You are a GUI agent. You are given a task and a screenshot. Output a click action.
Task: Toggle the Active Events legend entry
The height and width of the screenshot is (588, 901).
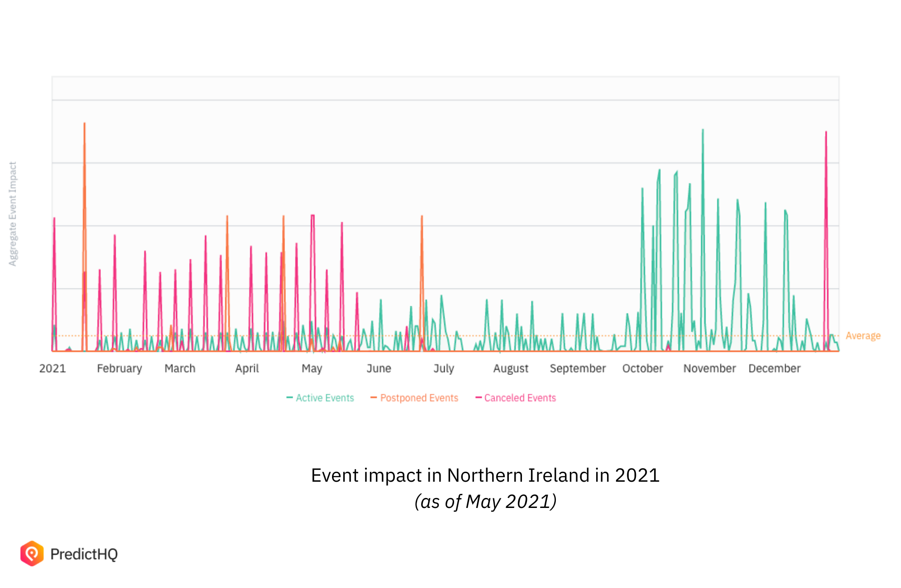pyautogui.click(x=324, y=398)
